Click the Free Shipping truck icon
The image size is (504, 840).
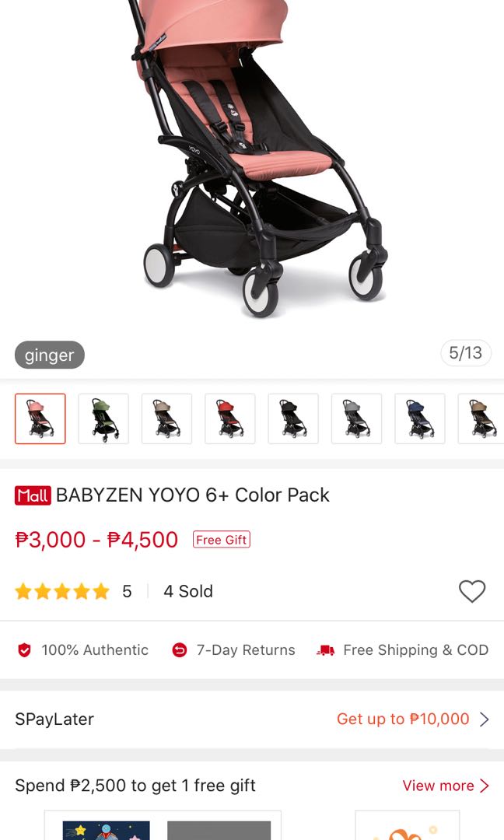(x=326, y=650)
